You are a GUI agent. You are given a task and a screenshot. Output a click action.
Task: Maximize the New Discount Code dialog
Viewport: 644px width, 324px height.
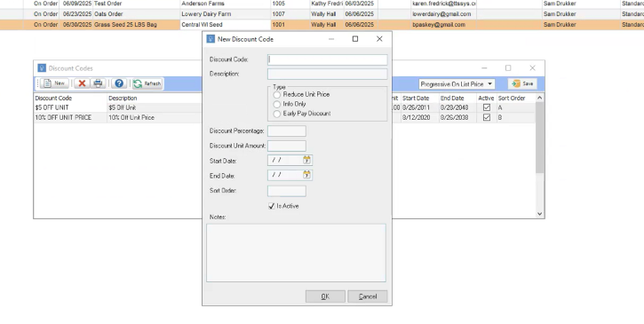355,39
